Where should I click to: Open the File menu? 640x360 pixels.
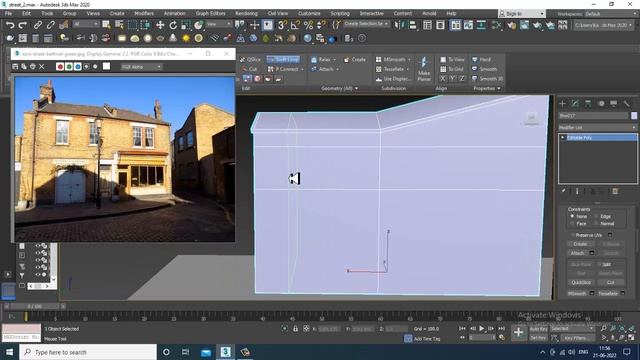tap(8, 13)
